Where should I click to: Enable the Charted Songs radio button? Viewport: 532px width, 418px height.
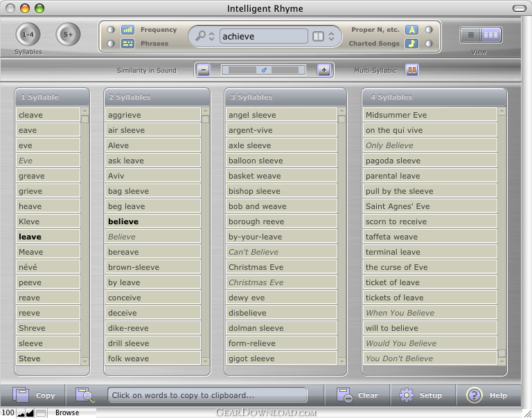point(429,44)
